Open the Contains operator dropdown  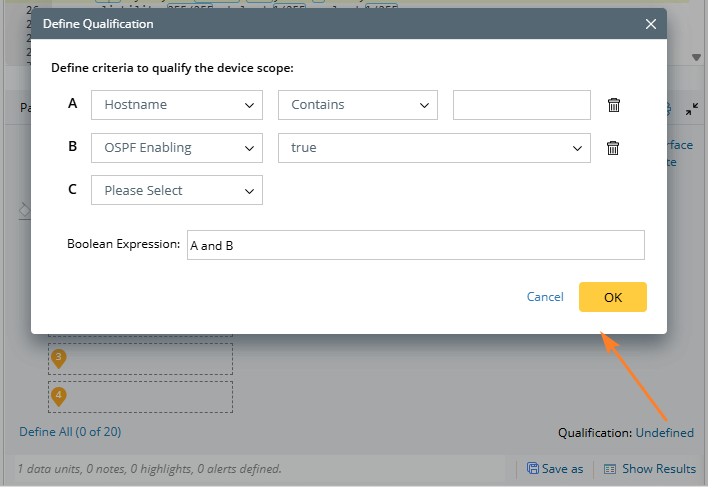pyautogui.click(x=357, y=105)
